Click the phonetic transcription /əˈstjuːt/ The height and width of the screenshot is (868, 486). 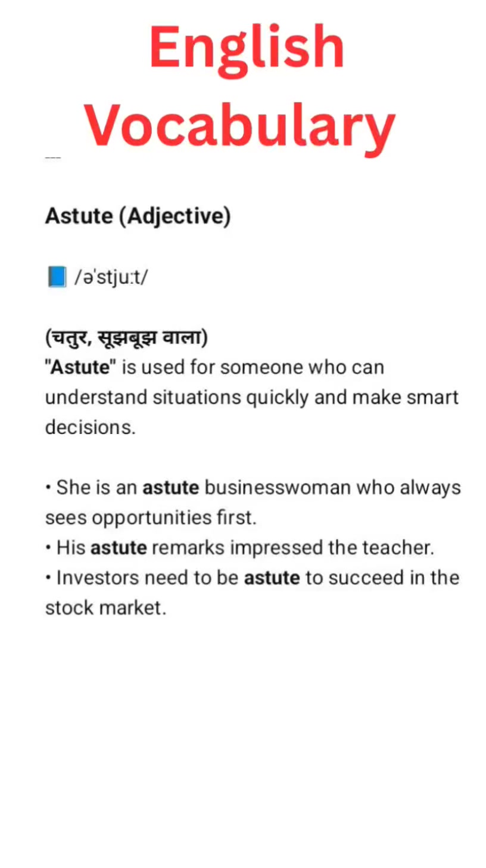110,278
